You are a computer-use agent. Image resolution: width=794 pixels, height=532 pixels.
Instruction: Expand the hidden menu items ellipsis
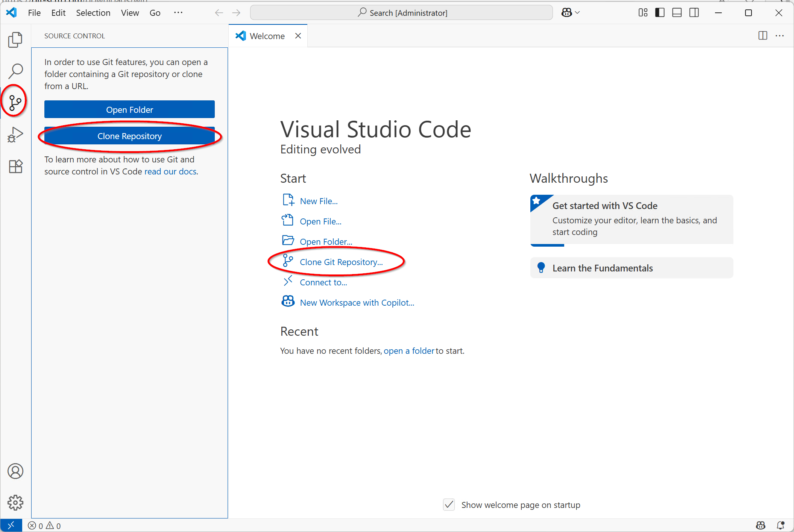(178, 13)
